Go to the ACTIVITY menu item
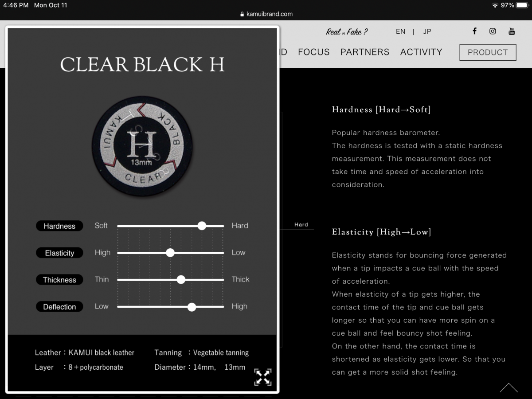The image size is (532, 399). coord(421,52)
